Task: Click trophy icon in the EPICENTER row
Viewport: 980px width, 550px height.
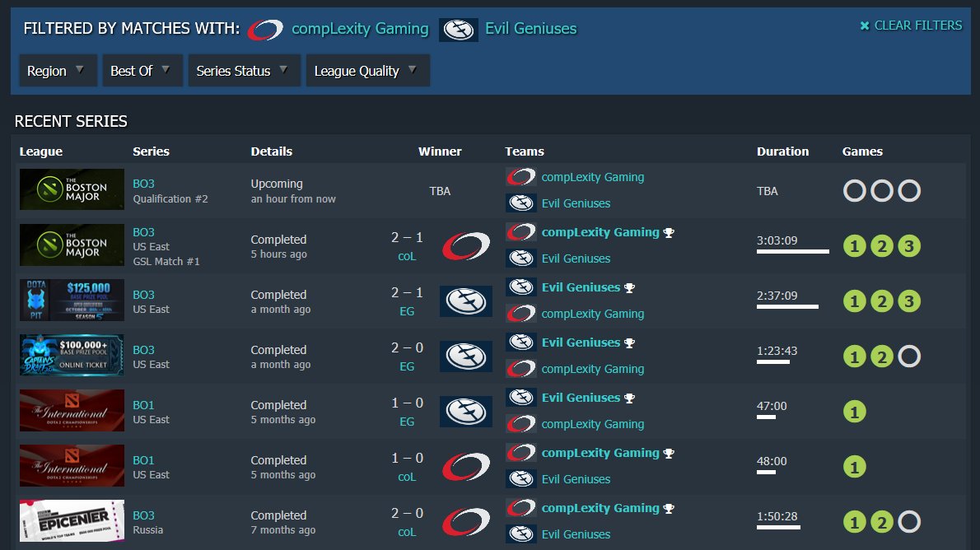Action: point(669,509)
